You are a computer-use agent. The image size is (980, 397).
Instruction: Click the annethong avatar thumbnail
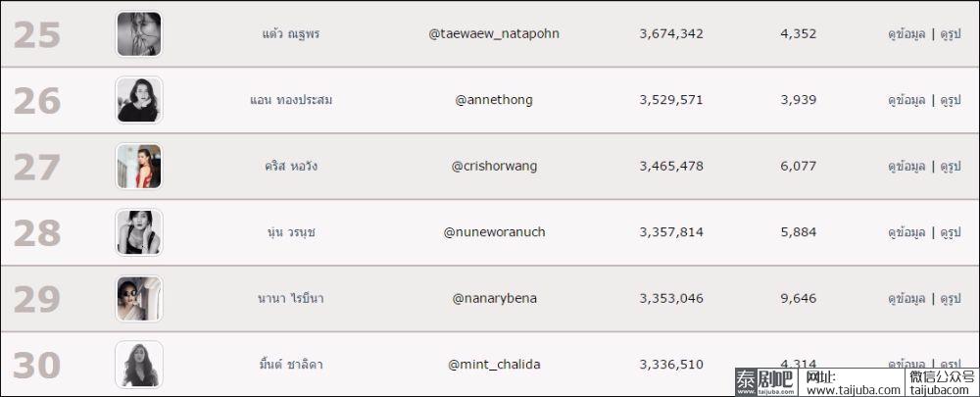click(x=139, y=100)
